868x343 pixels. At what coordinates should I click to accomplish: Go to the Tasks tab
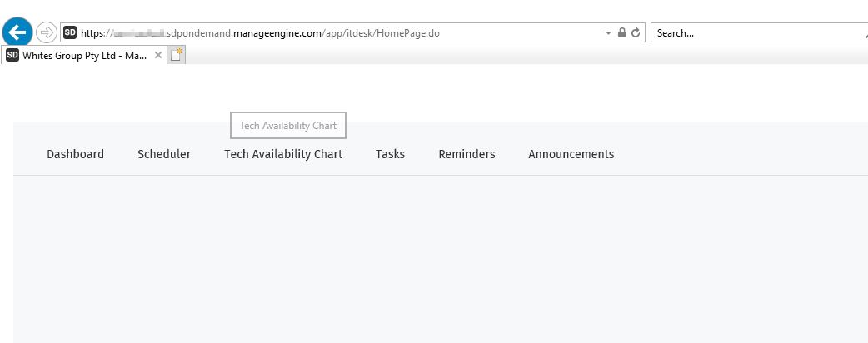[390, 154]
